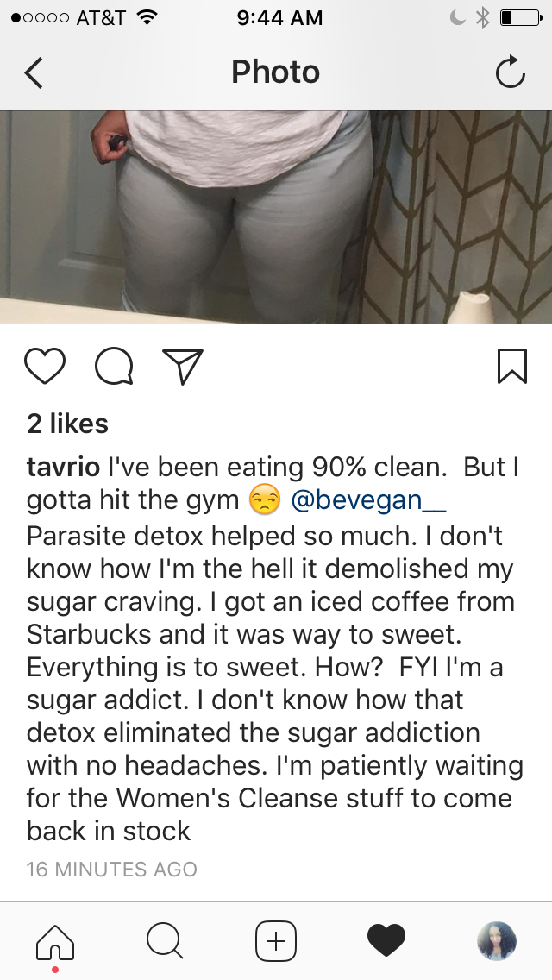Open tavrio's profile from caption username
Screen dimensions: 552x980
tap(63, 467)
